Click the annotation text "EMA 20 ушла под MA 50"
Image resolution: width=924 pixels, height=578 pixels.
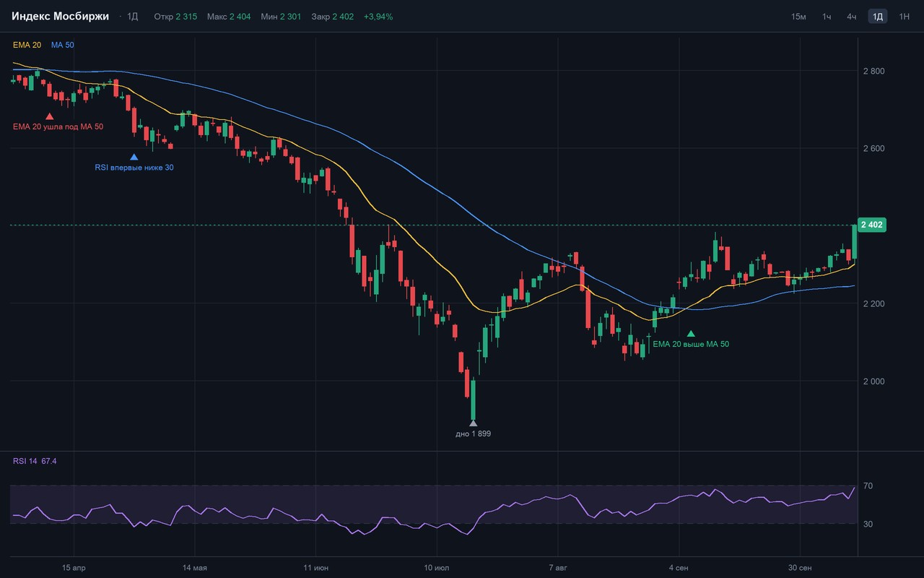tap(58, 126)
